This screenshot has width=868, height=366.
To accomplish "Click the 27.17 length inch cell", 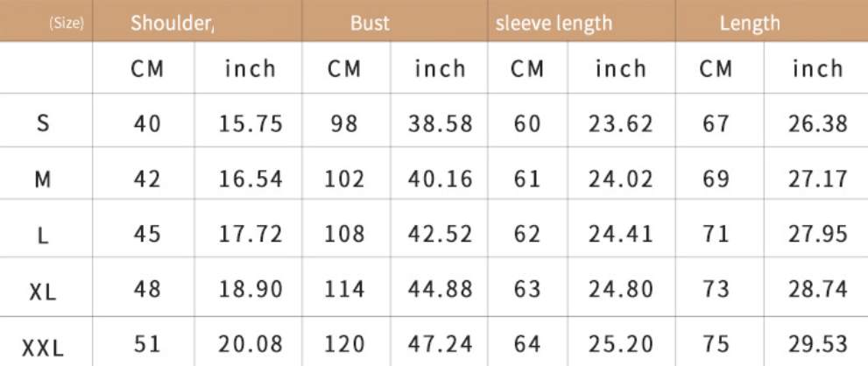I will (x=817, y=179).
